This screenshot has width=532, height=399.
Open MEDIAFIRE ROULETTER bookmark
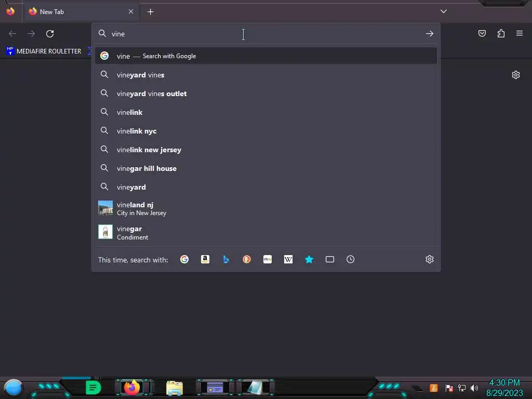click(x=44, y=51)
